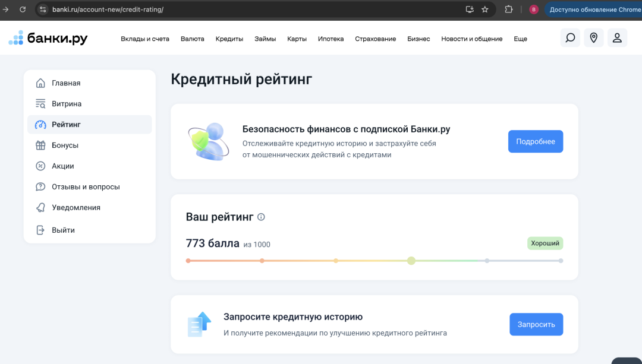The height and width of the screenshot is (364, 642).
Task: Open the Кредиты menu item
Action: point(229,39)
